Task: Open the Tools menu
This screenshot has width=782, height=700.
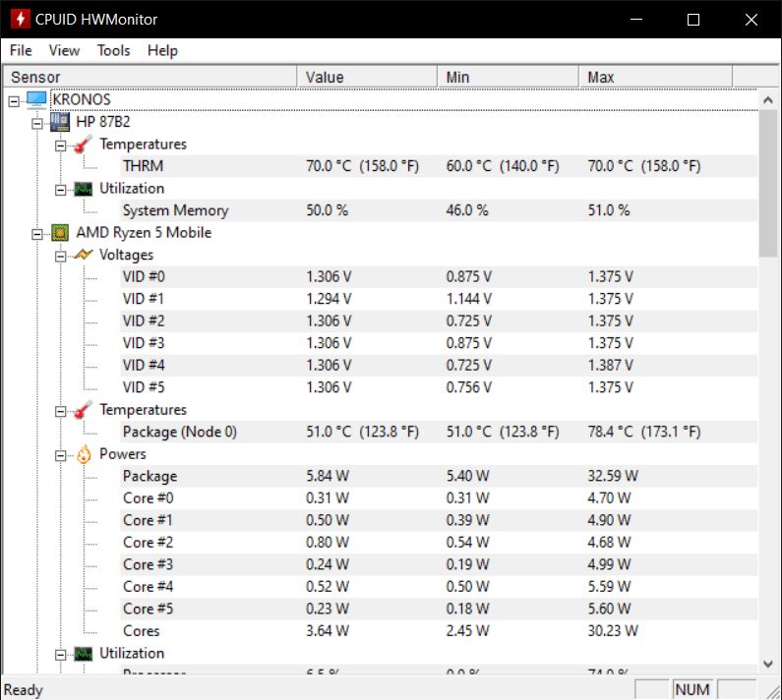Action: point(113,50)
